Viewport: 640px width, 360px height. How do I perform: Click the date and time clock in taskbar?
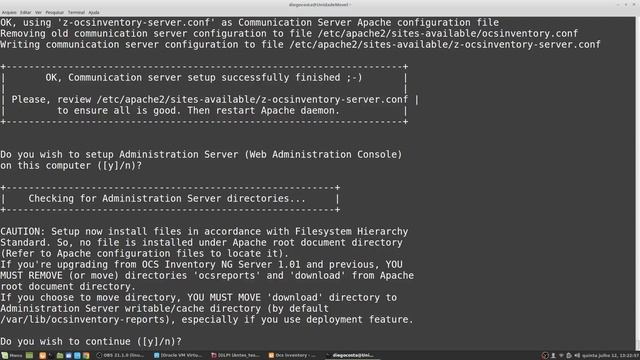click(611, 356)
